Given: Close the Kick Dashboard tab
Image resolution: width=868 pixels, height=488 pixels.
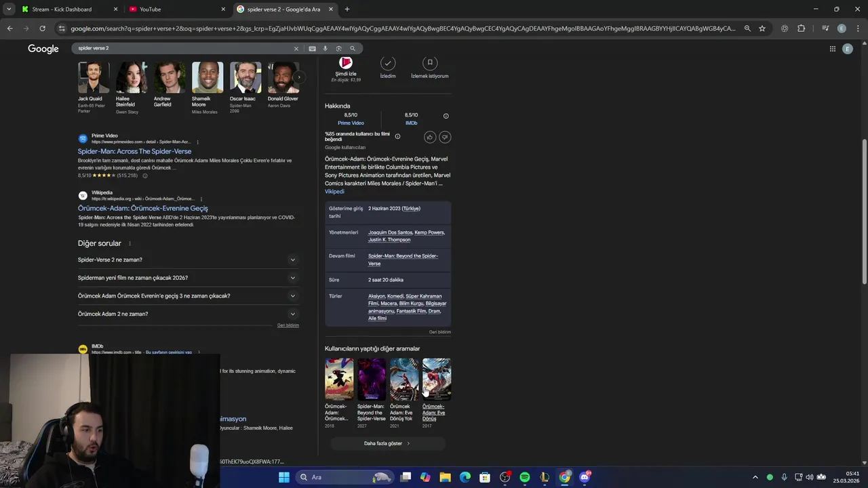Looking at the screenshot, I should coord(115,9).
